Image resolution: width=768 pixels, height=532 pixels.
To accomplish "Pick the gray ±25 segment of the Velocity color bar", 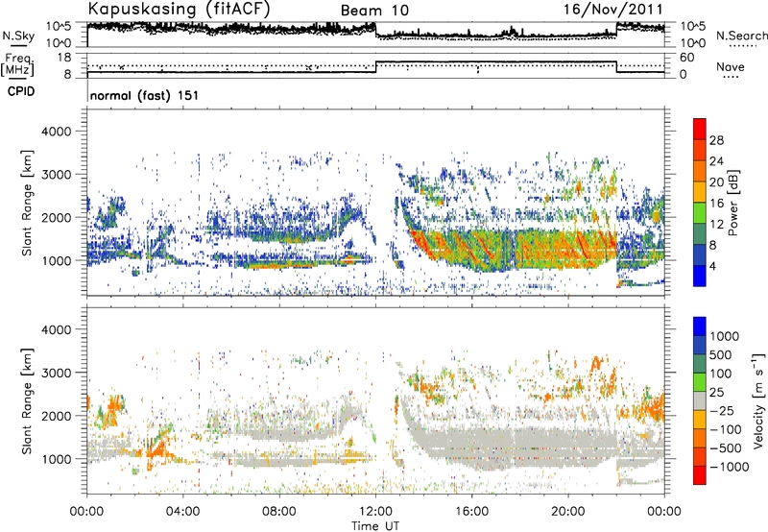I will coord(700,400).
